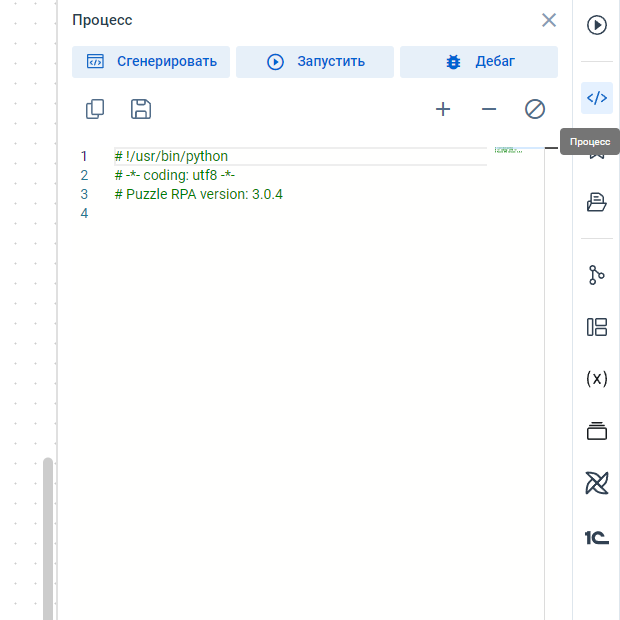Viewport: 620px width, 620px height.
Task: Open the stacked layers icon in the sidebar
Action: 597,431
